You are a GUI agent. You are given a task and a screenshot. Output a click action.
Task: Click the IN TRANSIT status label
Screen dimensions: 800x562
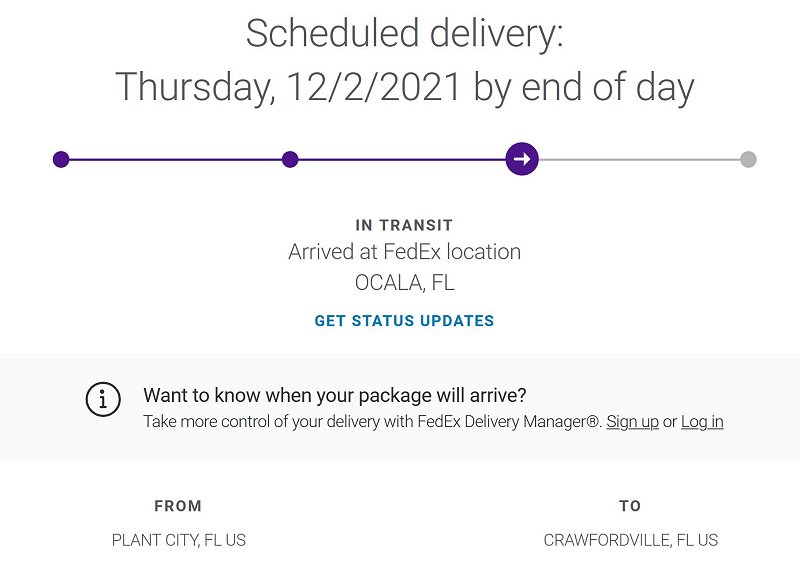(404, 225)
